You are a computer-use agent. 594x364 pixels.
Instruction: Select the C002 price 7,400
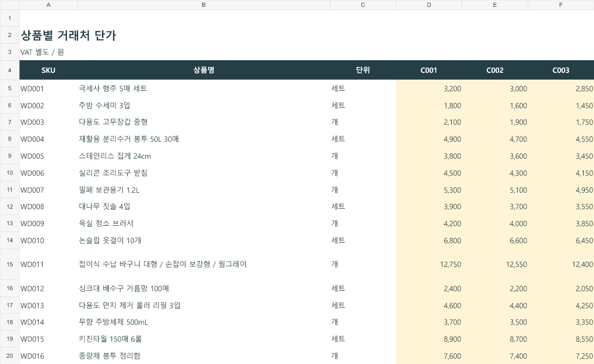tap(495, 356)
